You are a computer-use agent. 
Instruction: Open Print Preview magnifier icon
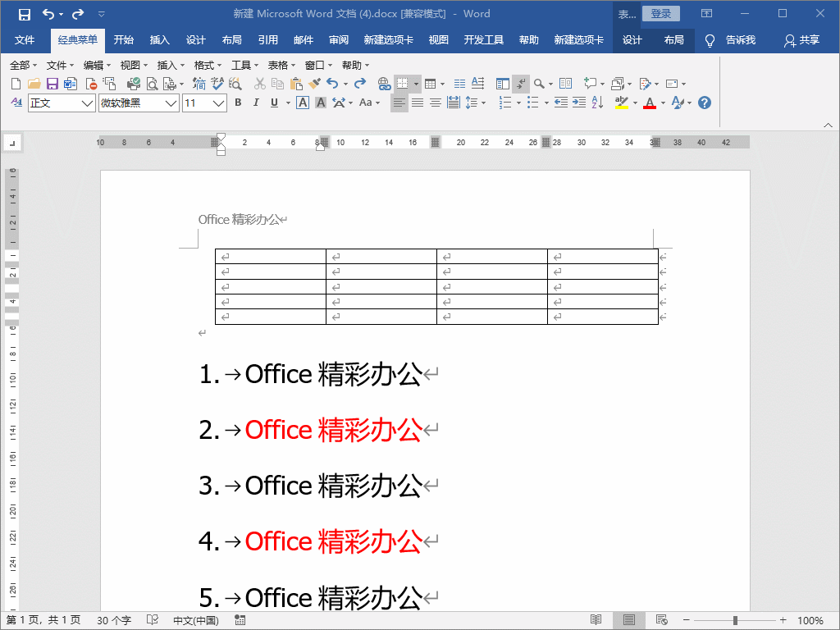152,84
